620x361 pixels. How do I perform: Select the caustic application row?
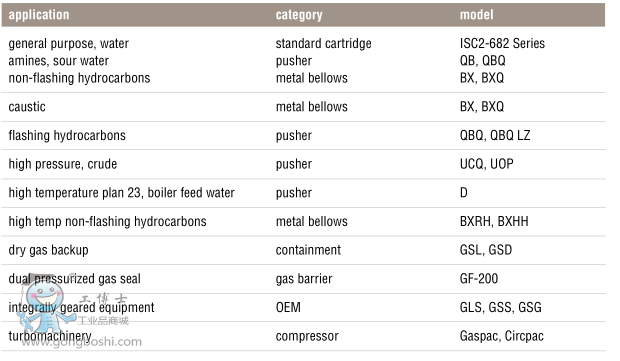pos(303,107)
